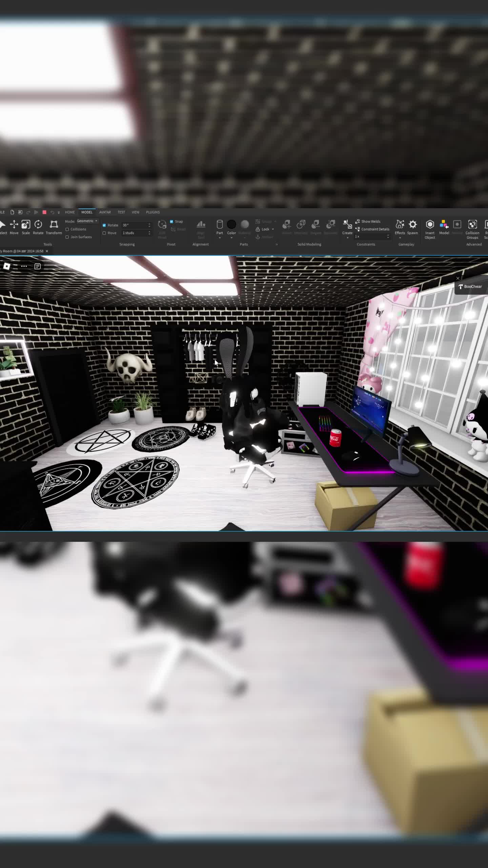The width and height of the screenshot is (488, 868).
Task: Select the Move tool
Action: tap(14, 227)
